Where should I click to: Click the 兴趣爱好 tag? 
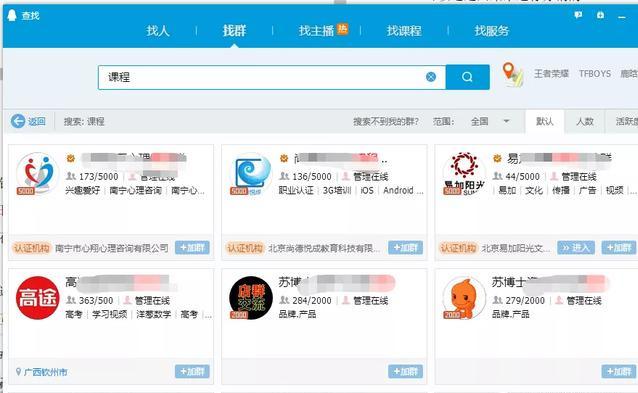83,190
